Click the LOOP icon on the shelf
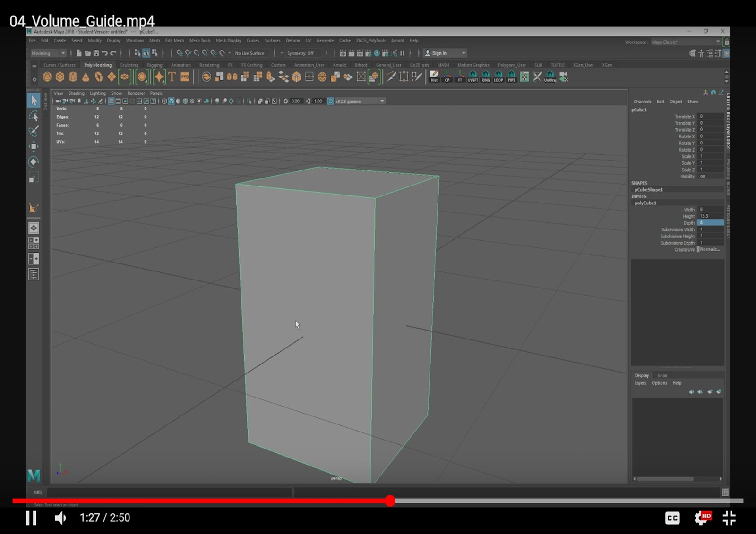Image resolution: width=756 pixels, height=534 pixels. coord(498,76)
